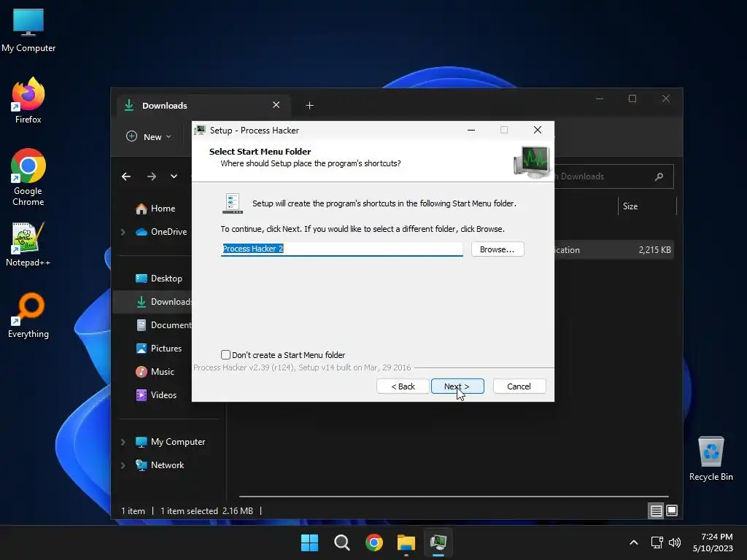
Task: Expand the Network tree node
Action: click(x=123, y=465)
